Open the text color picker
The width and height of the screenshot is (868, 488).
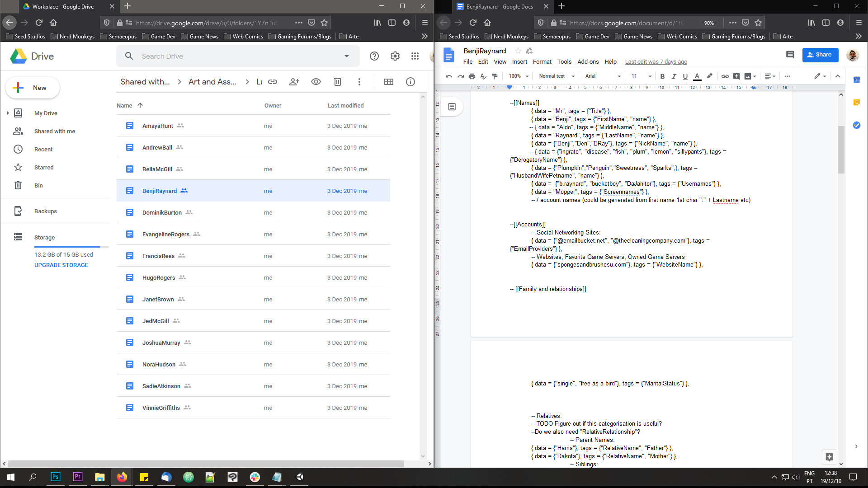tap(697, 76)
